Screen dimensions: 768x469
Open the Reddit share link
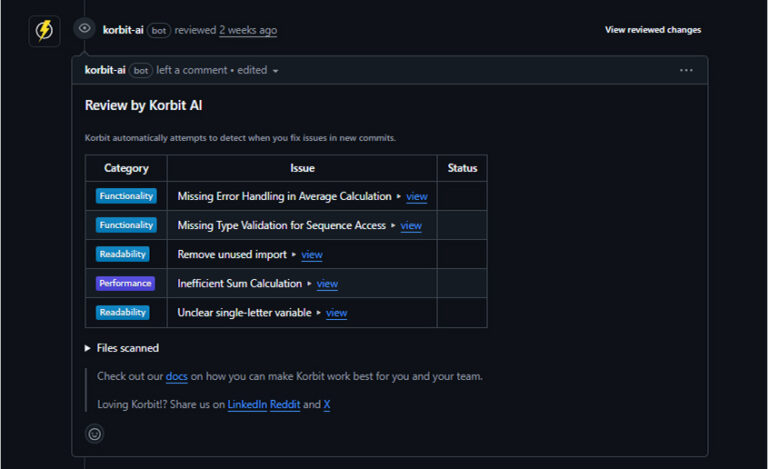point(285,405)
